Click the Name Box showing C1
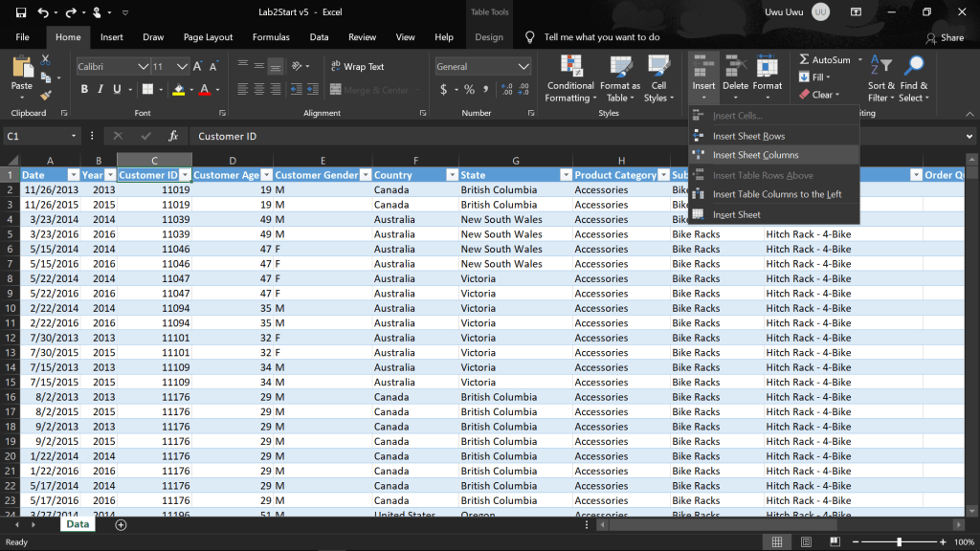Screen dimensions: 980x551 click(38, 136)
